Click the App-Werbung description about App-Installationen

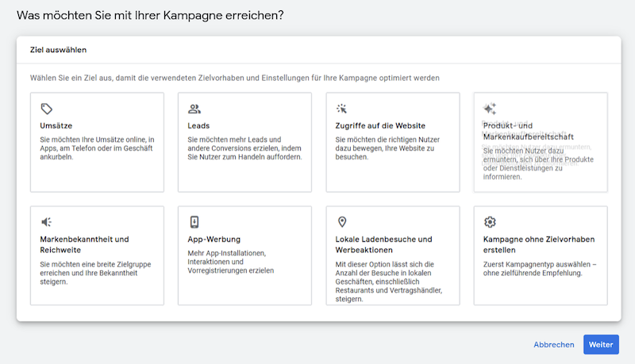click(230, 262)
